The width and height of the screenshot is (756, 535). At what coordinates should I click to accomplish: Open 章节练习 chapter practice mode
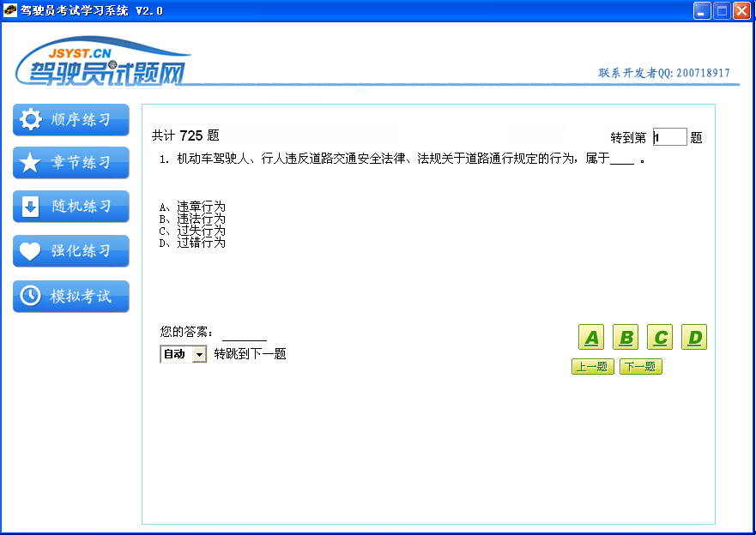tap(71, 163)
